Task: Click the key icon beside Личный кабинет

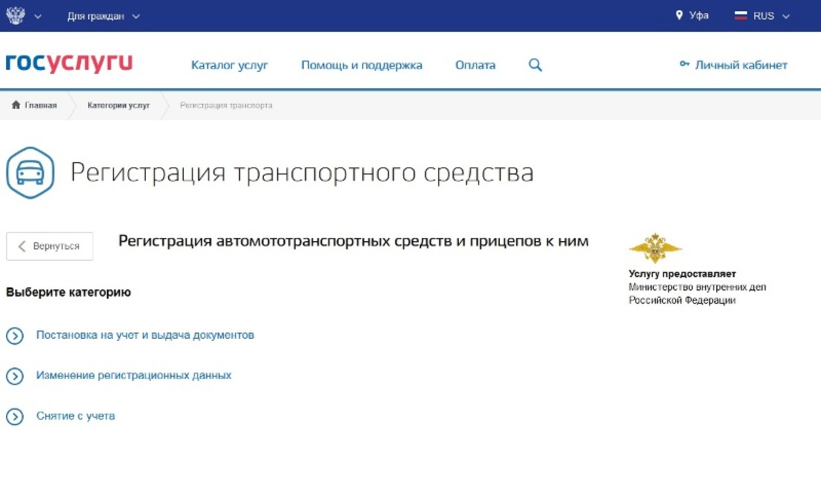Action: [684, 64]
